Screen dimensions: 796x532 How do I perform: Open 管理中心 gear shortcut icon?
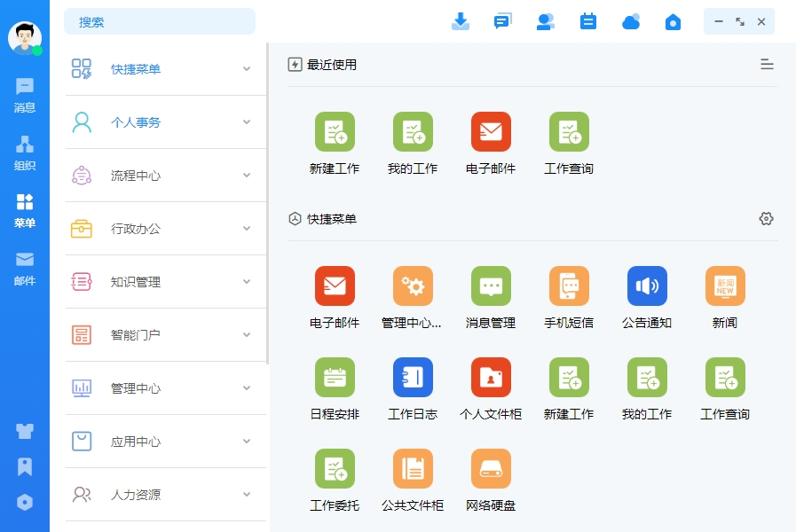click(x=413, y=286)
